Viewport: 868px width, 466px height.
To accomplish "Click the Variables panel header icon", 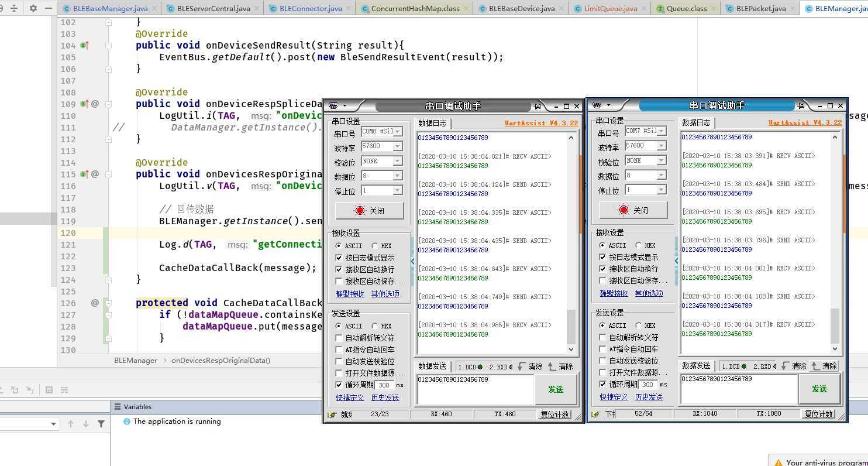I will pyautogui.click(x=118, y=407).
